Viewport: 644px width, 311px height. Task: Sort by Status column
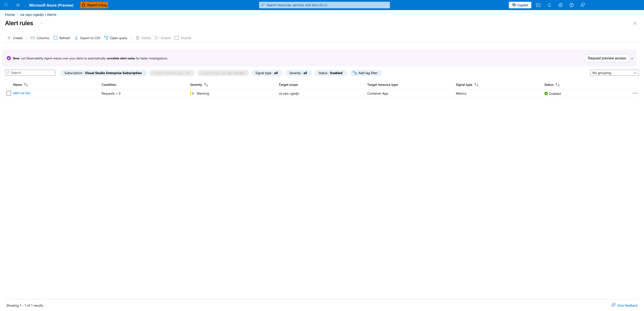point(552,85)
